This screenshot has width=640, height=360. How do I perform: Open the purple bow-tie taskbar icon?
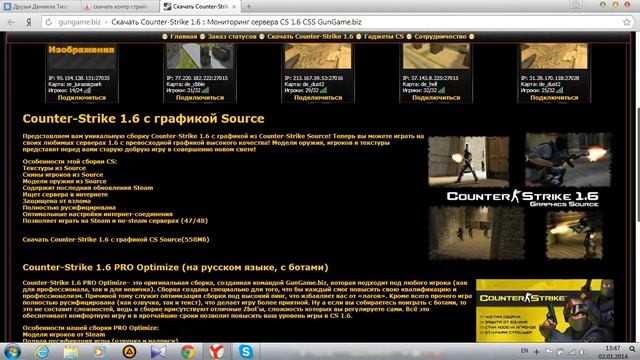[158, 351]
